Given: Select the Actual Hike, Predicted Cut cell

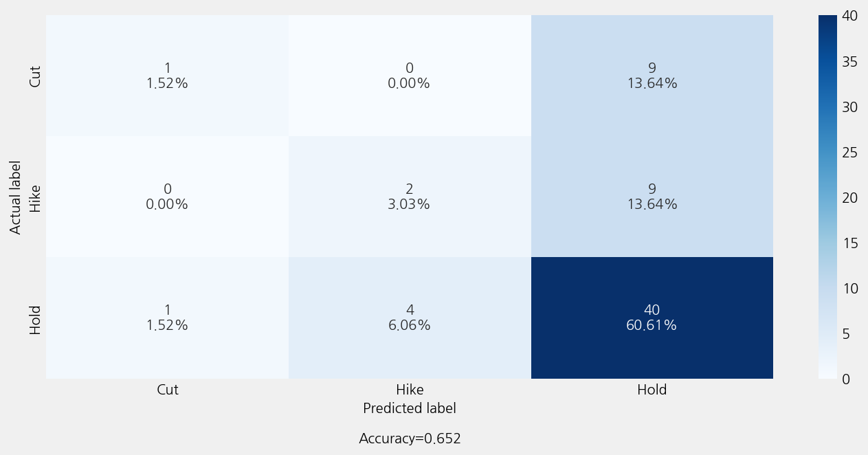Looking at the screenshot, I should point(167,197).
